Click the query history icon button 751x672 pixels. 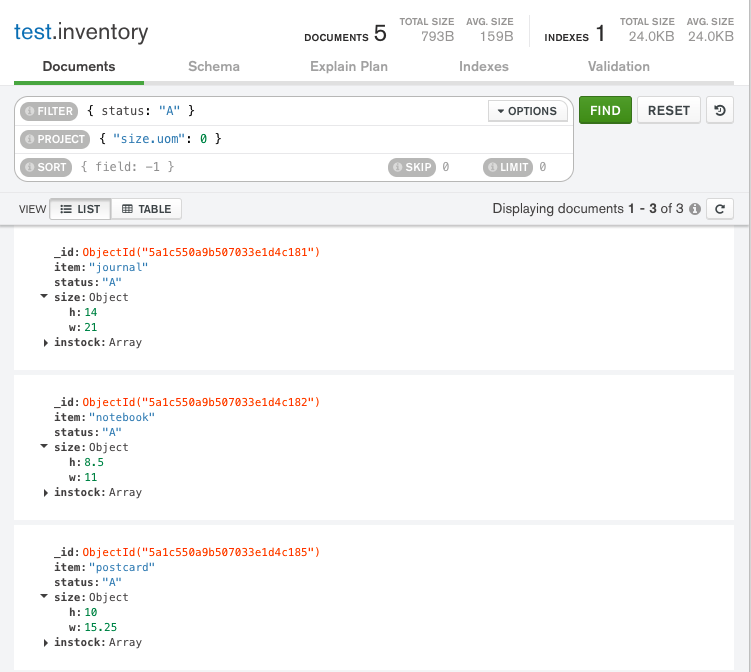[x=720, y=110]
